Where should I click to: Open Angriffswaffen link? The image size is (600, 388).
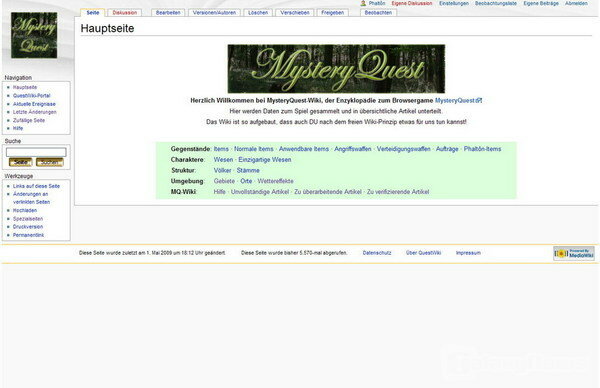click(x=352, y=149)
